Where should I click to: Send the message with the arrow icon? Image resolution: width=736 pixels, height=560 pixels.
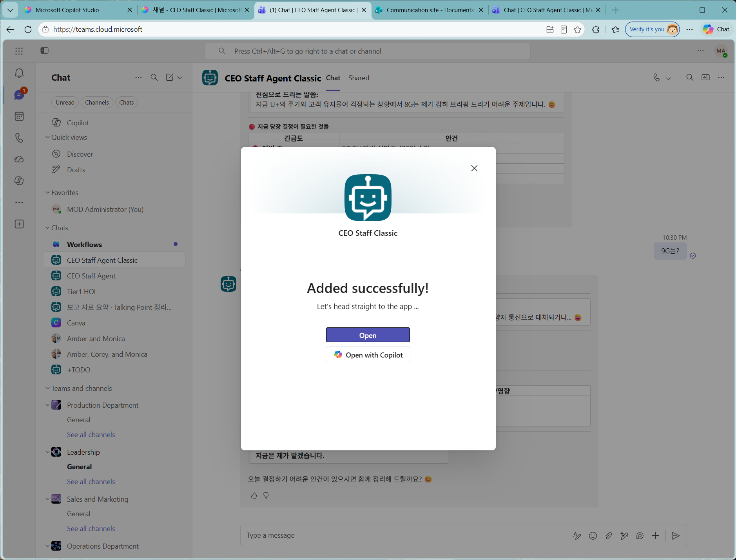675,536
